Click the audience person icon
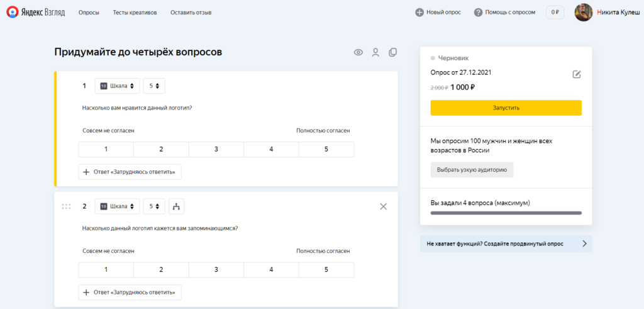 click(x=375, y=53)
